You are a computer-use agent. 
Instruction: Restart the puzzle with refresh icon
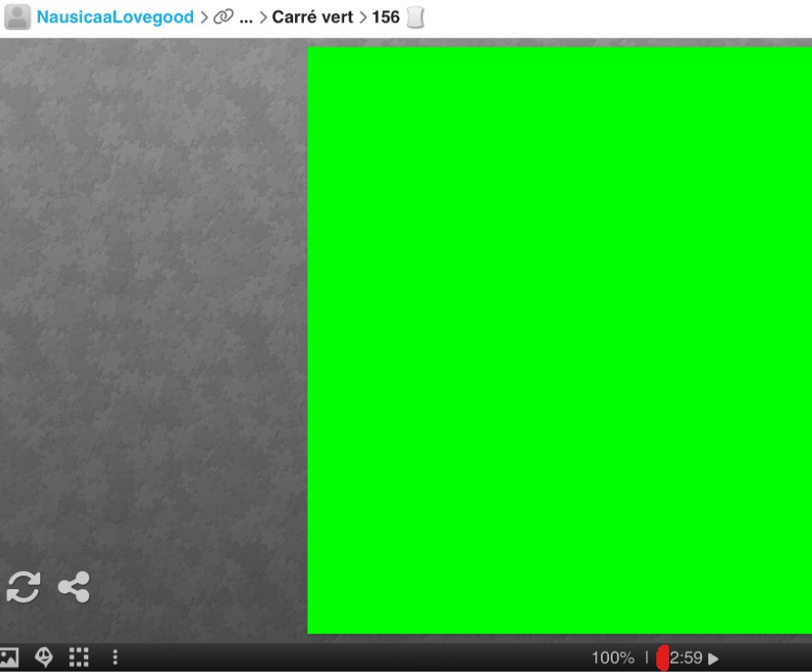coord(24,587)
